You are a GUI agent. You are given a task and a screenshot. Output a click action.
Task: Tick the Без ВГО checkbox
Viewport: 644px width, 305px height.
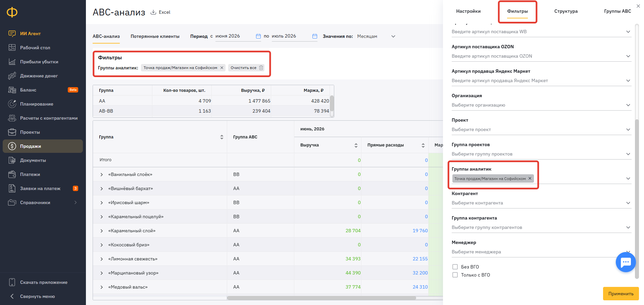coord(455,267)
